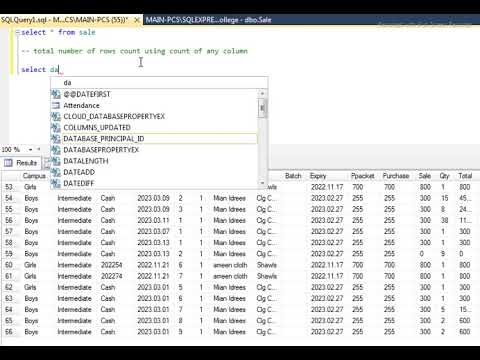The width and height of the screenshot is (480, 360).
Task: Click autocomplete list bottom scroll arrow
Action: (262, 183)
